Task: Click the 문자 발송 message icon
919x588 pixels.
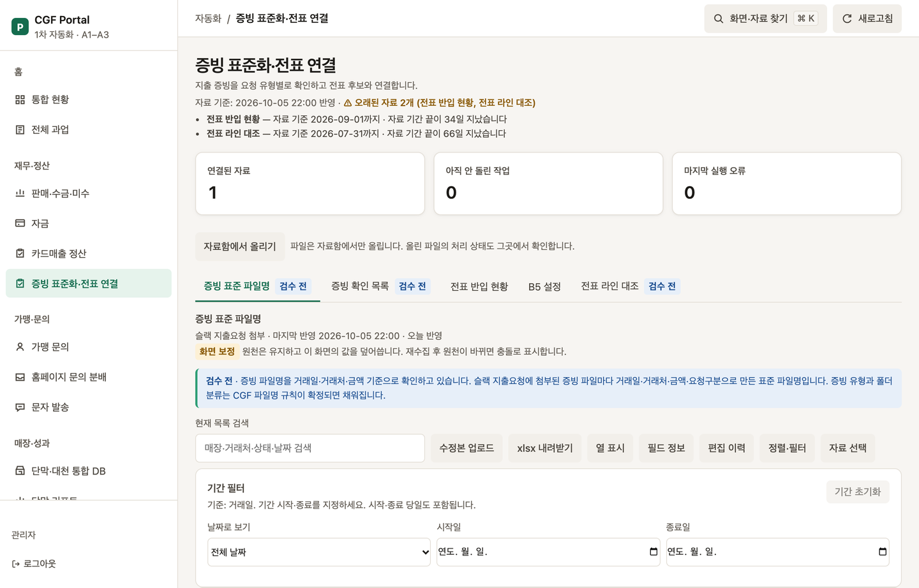Action: 20,407
